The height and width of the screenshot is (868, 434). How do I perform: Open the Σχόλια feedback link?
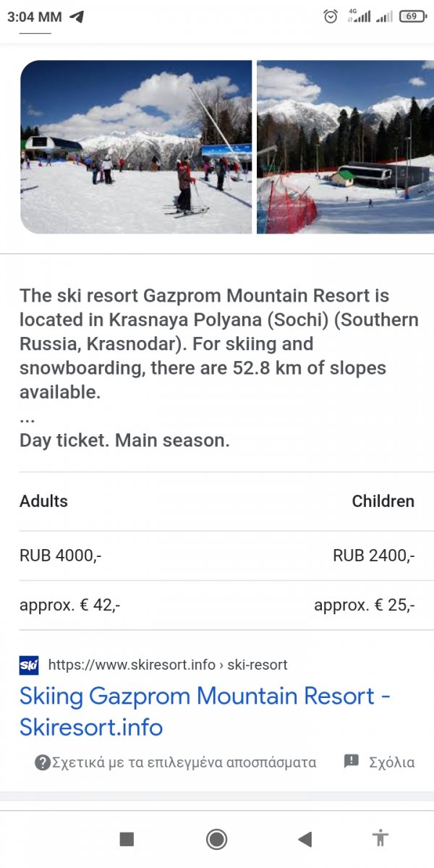pyautogui.click(x=391, y=762)
